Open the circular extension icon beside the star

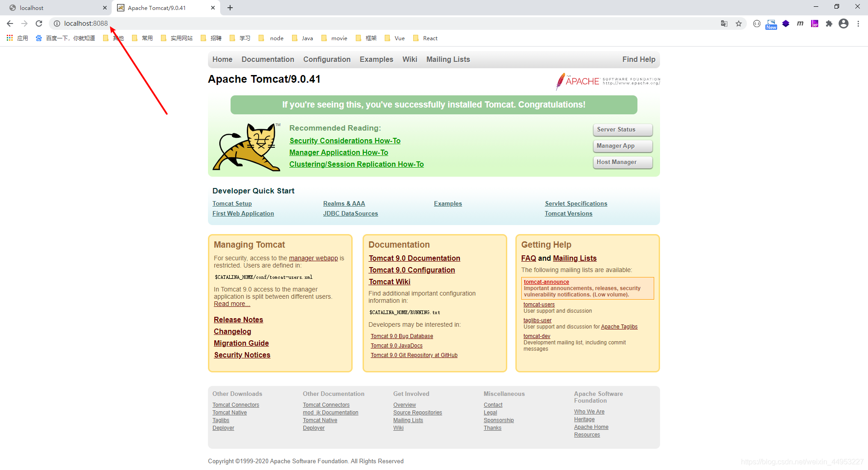tap(757, 23)
